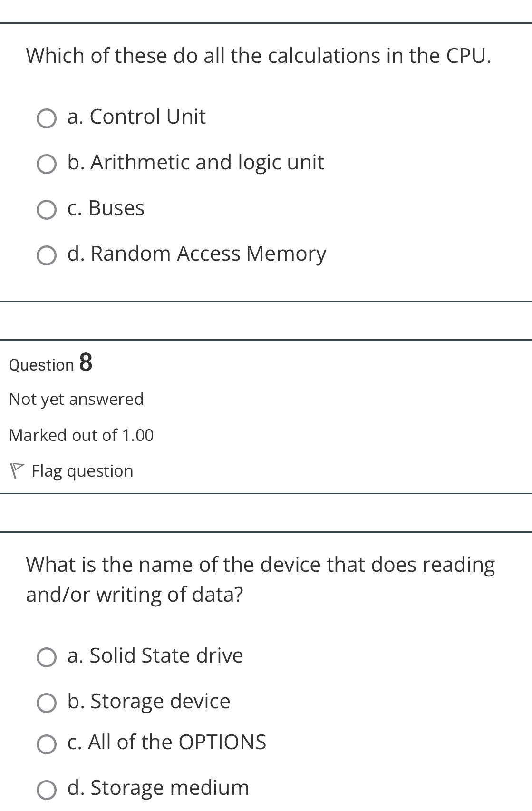Choose 'b. Storage device' option
Viewport: 532px width, 811px height.
46,703
